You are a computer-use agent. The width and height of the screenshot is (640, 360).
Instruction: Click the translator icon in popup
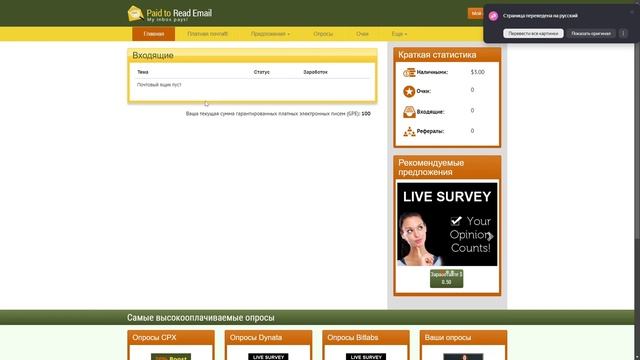(493, 16)
